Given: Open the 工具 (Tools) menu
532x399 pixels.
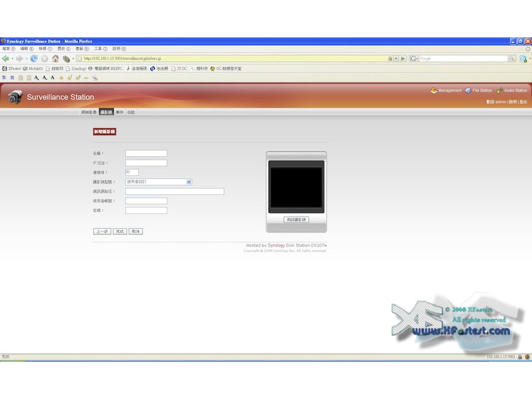Looking at the screenshot, I should 101,49.
